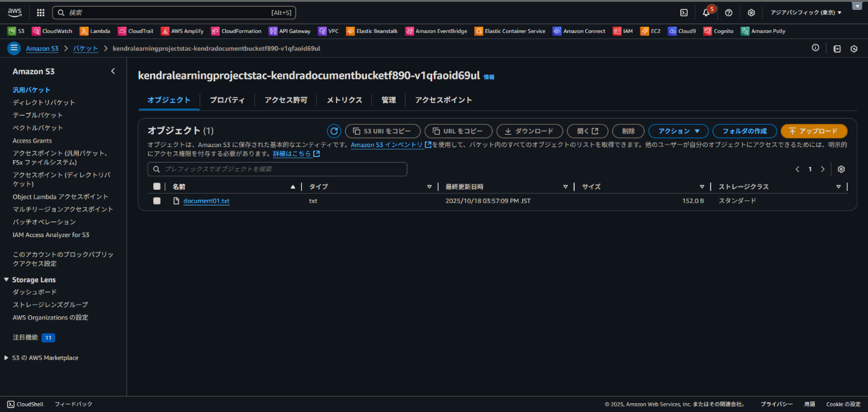Switch to メトリクス tab
Screen dimensions: 868x412
pyautogui.click(x=344, y=100)
